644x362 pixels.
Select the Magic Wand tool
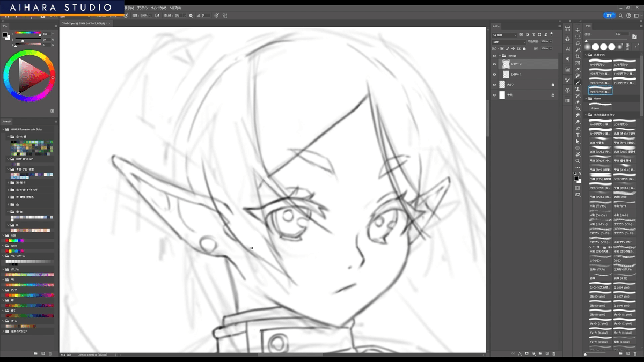point(577,50)
